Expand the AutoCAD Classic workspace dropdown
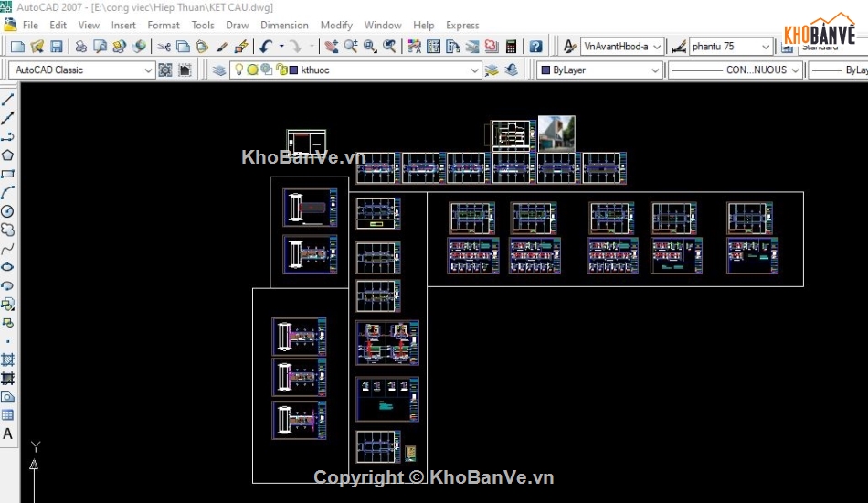 pyautogui.click(x=148, y=70)
